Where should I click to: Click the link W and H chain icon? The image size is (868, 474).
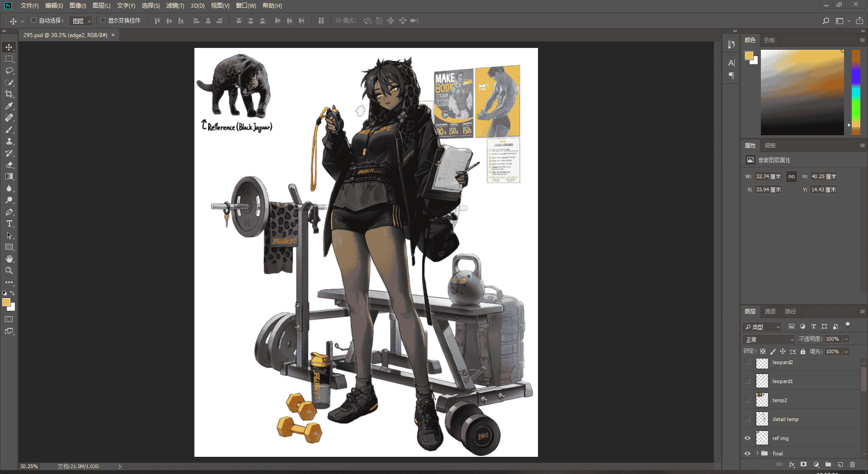click(x=791, y=176)
